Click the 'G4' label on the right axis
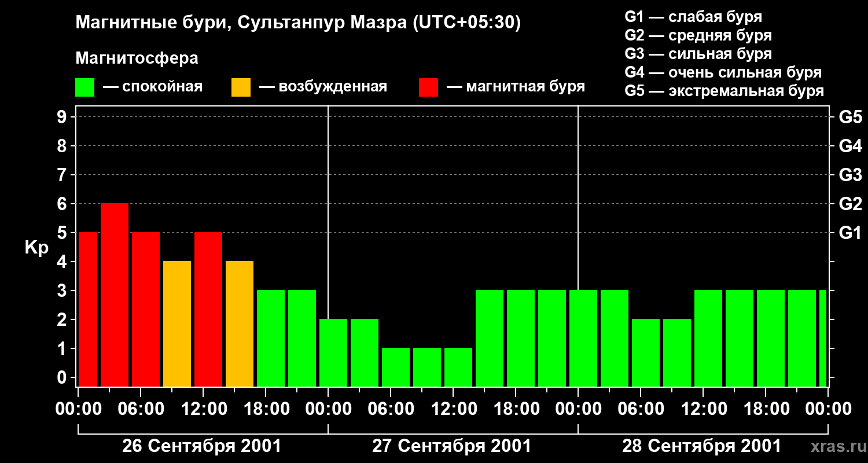Viewport: 868px width, 463px height. pyautogui.click(x=851, y=146)
